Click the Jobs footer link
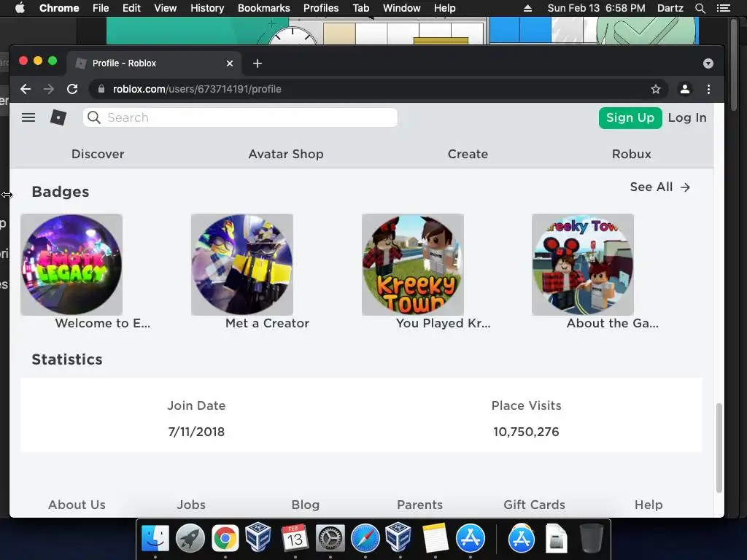 coord(191,505)
